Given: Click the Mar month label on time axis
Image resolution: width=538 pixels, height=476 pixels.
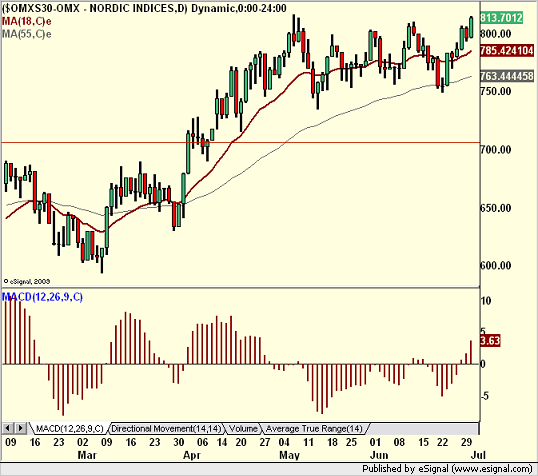Looking at the screenshot, I should click(87, 455).
